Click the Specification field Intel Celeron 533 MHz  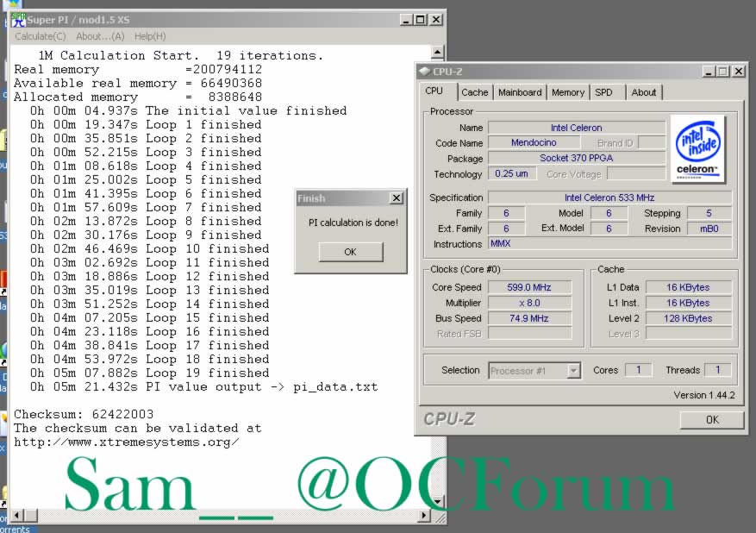point(609,198)
